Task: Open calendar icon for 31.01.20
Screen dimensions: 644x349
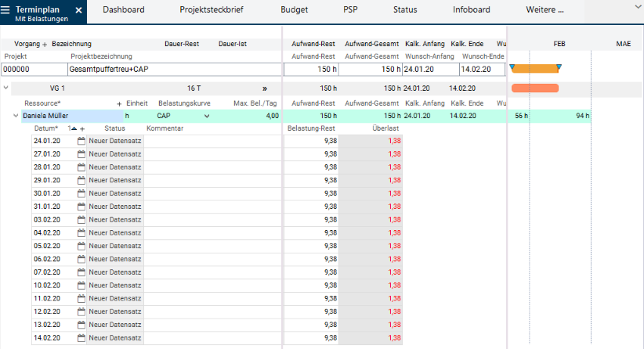Action: pyautogui.click(x=81, y=207)
